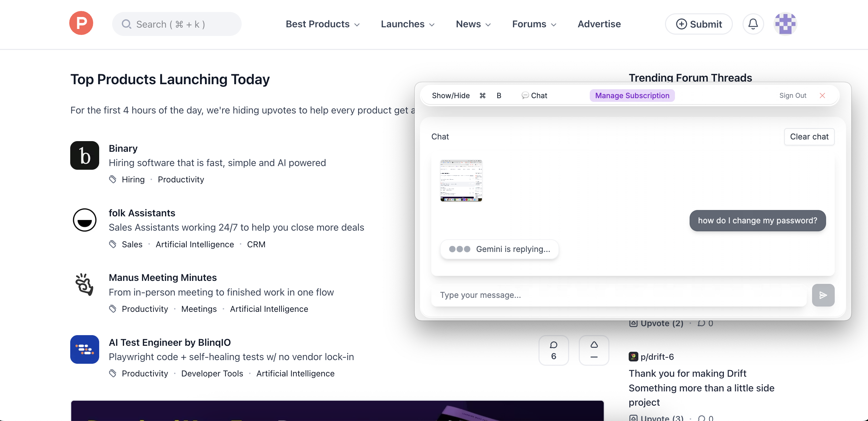This screenshot has width=868, height=421.
Task: Click the Product Hunt logo
Action: 81,23
